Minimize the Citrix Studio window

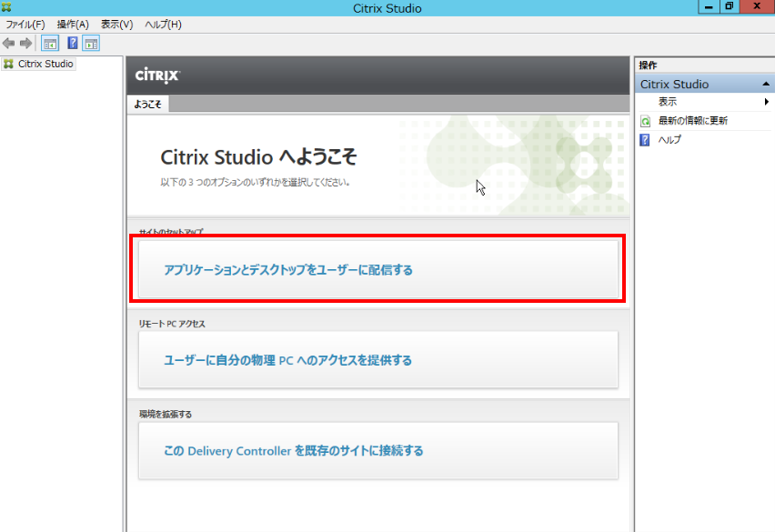709,6
